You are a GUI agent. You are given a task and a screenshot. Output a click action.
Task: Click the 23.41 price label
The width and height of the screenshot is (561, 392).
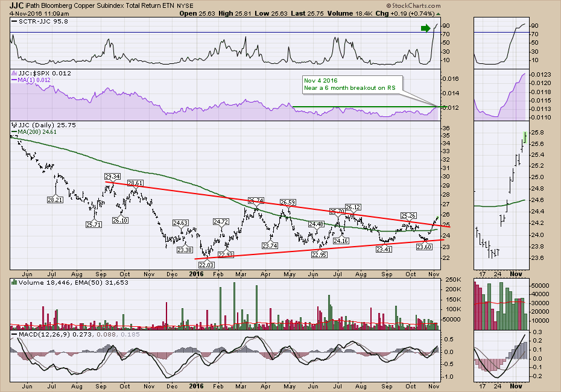[x=384, y=249]
